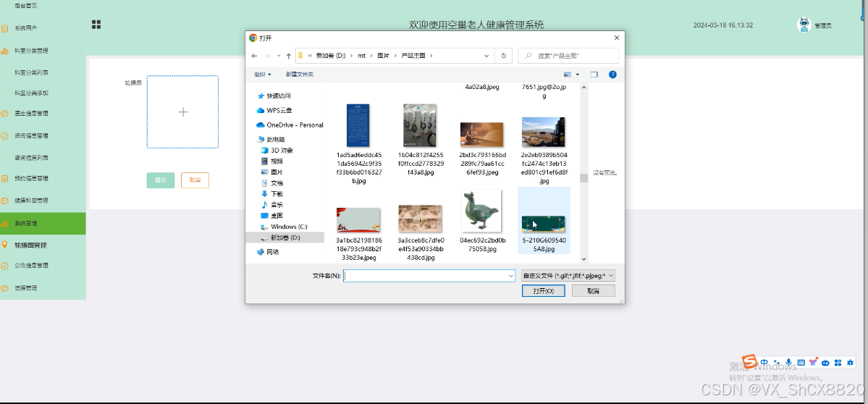Refresh the folder contents
Viewport: 868px width, 404px height.
tap(504, 56)
